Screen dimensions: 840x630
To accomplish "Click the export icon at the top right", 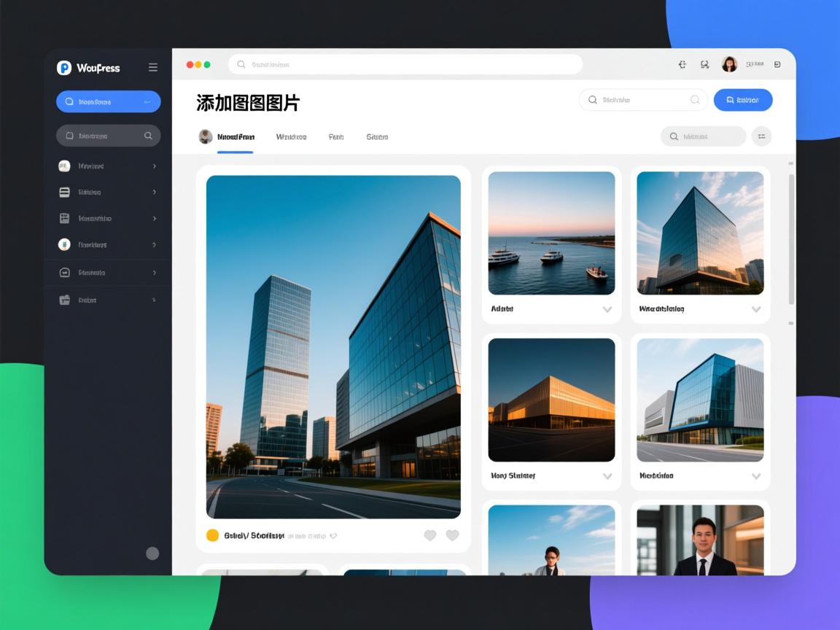I will coord(777,64).
